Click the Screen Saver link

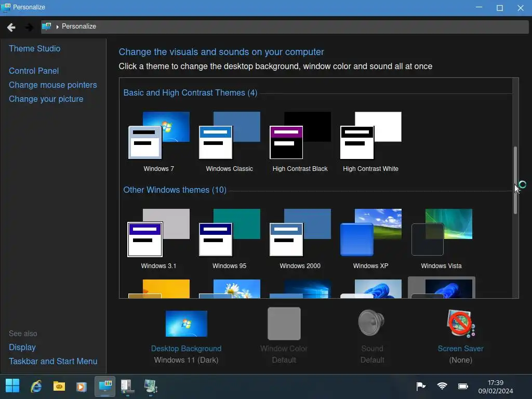pos(461,349)
